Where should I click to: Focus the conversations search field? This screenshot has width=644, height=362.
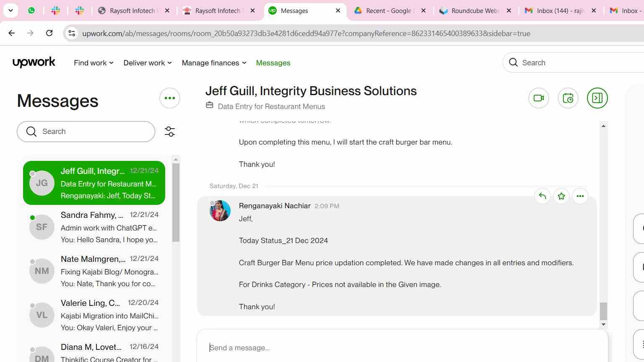coord(86,132)
